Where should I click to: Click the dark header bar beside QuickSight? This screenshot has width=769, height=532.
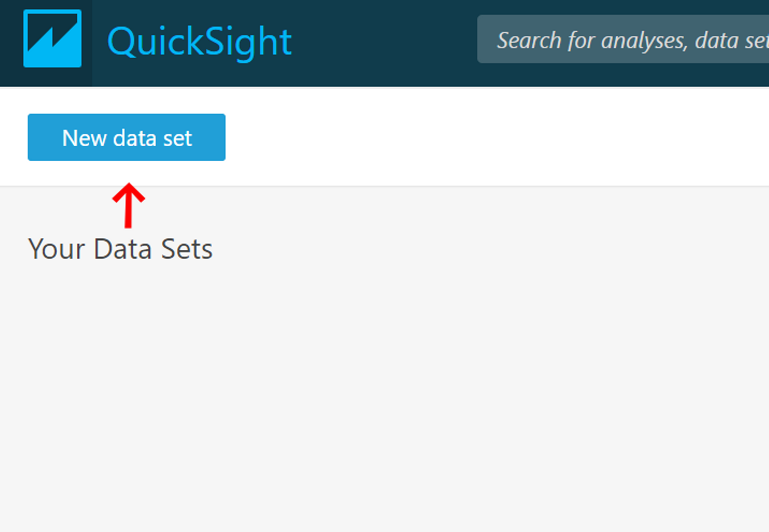[x=384, y=43]
